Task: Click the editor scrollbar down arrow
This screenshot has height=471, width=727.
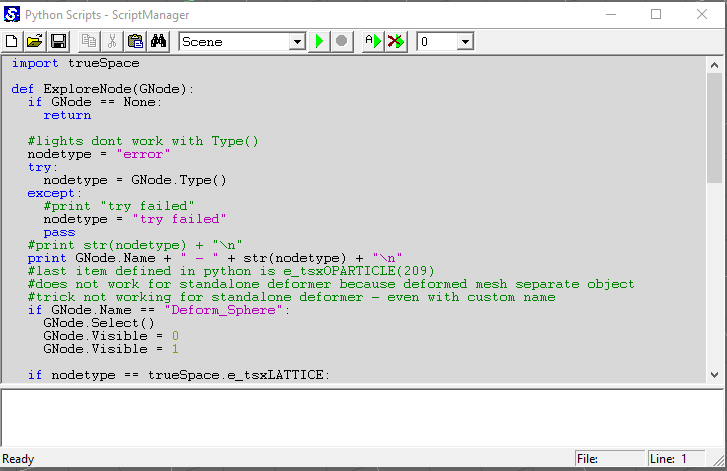Action: pos(714,375)
